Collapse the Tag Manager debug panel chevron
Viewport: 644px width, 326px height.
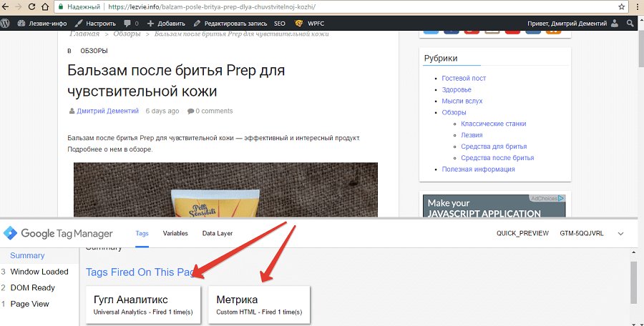(620, 233)
